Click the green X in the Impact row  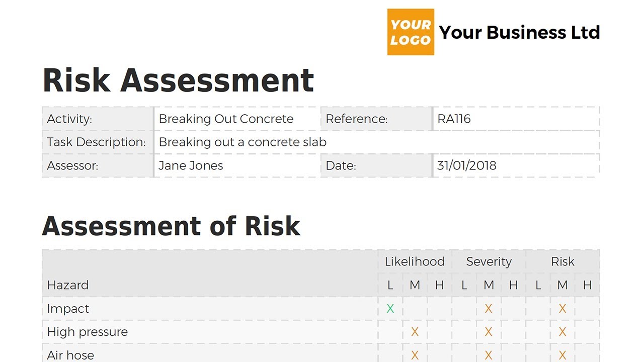tap(390, 309)
